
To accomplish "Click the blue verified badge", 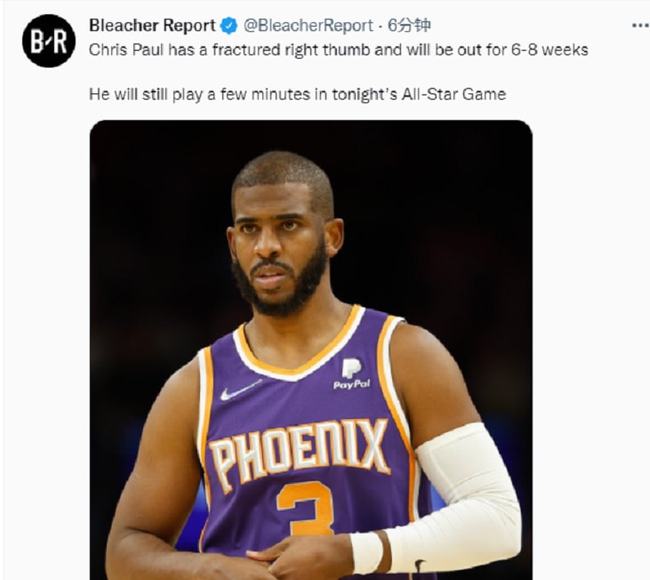I will click(229, 26).
